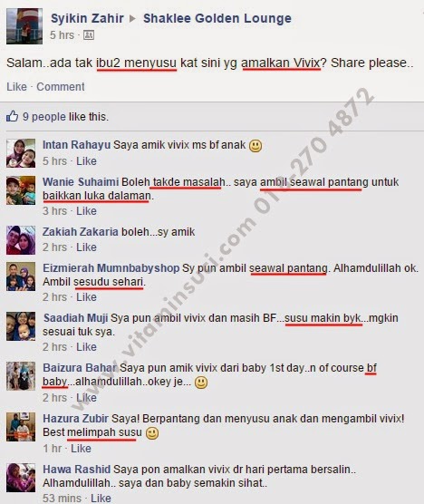
Task: Click the group privacy icon next to 5 hrs
Action: [x=89, y=35]
